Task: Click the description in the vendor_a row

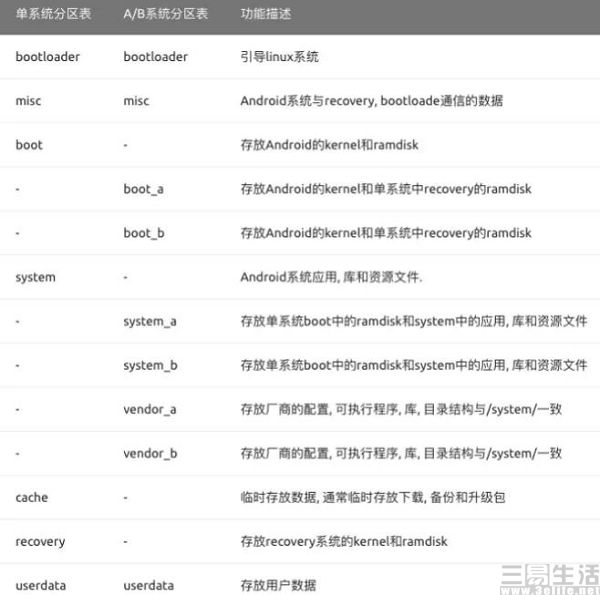Action: (401, 409)
